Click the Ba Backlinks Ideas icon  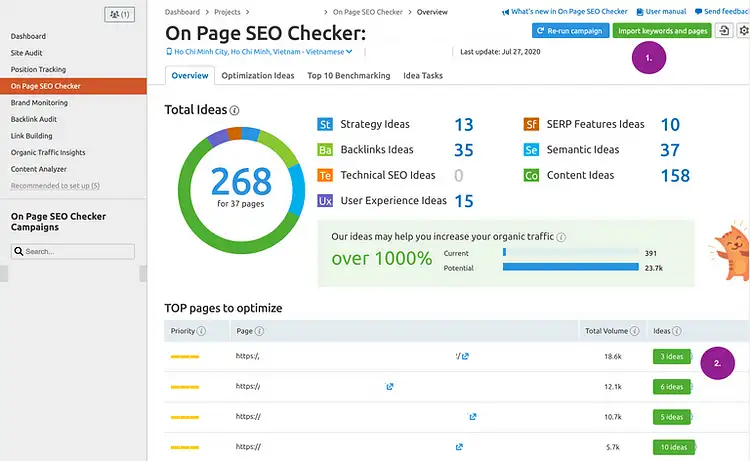pos(325,150)
